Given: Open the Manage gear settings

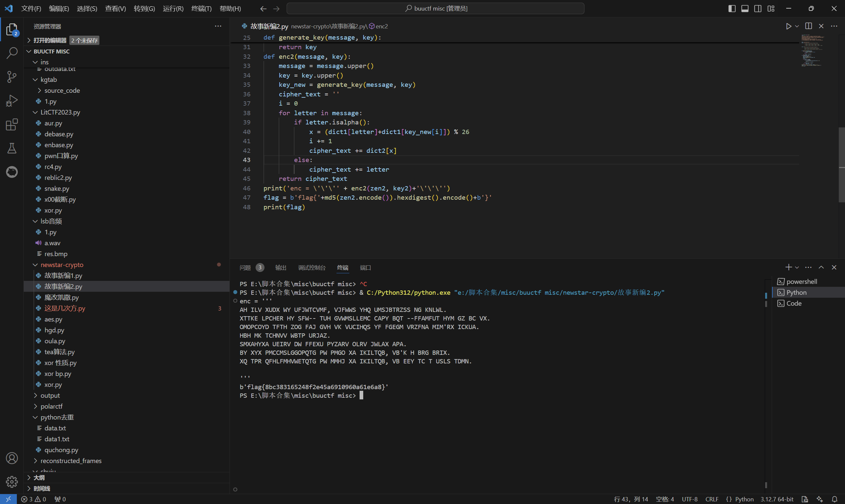Looking at the screenshot, I should coord(12,482).
